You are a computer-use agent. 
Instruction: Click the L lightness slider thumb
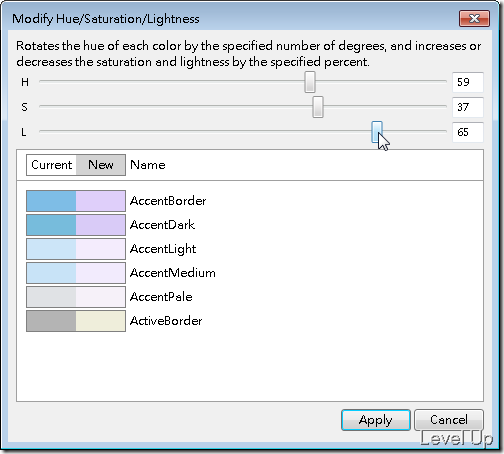(377, 132)
